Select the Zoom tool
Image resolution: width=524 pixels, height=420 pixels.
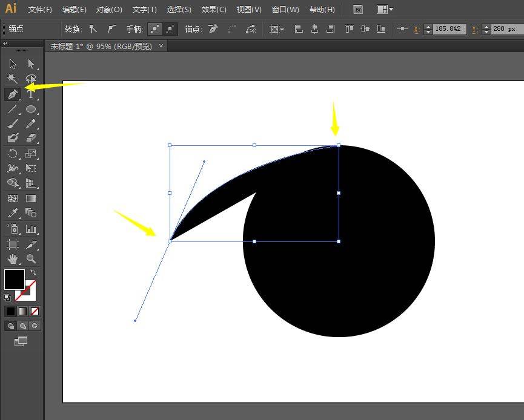(31, 259)
